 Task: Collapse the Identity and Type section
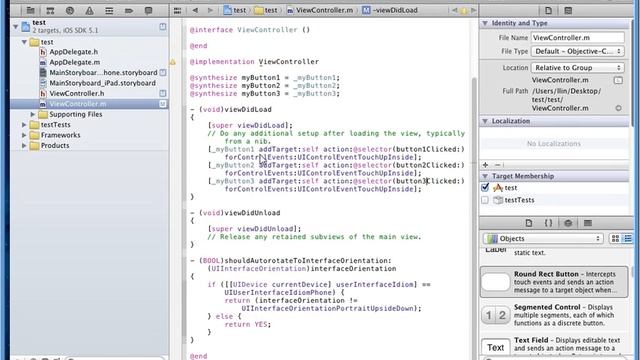(485, 23)
